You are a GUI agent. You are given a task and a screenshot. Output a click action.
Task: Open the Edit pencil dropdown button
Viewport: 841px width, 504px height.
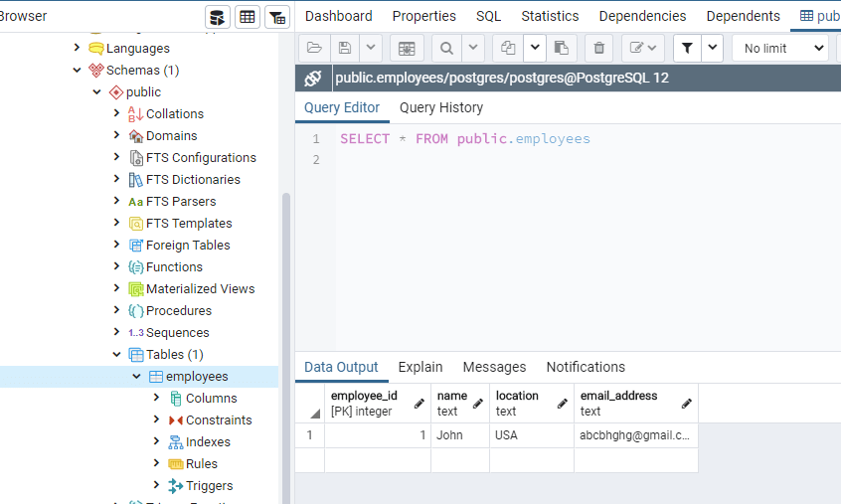[x=643, y=49]
